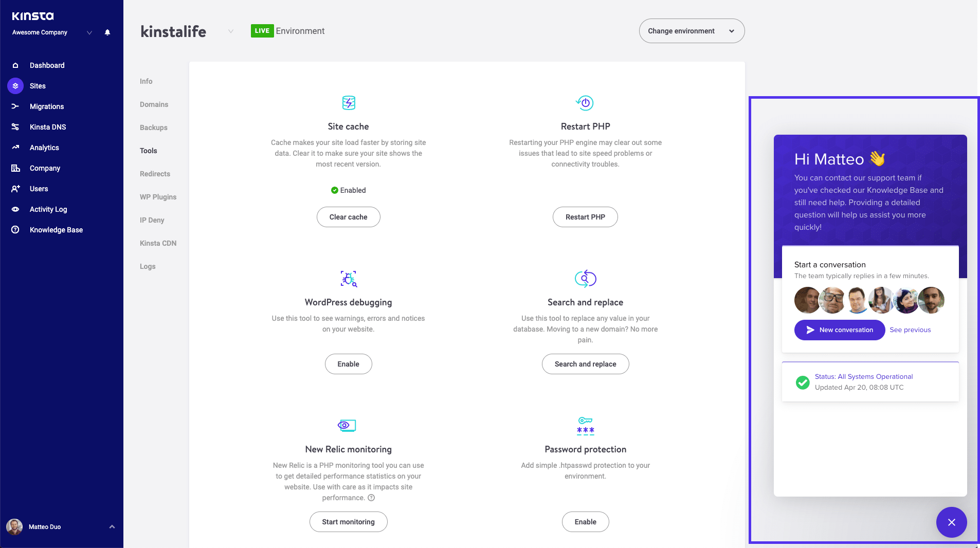Click the Search and replace circular arrows icon
The height and width of the screenshot is (548, 980).
[x=585, y=279]
